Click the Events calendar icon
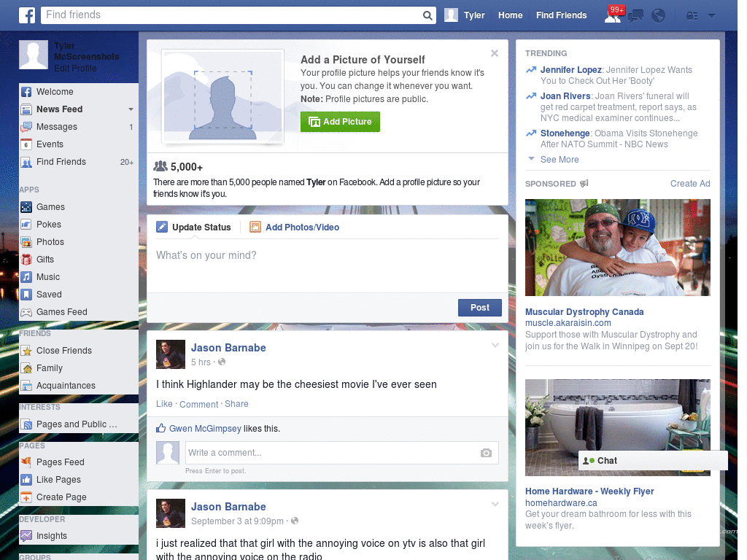747x560 pixels. coord(26,144)
